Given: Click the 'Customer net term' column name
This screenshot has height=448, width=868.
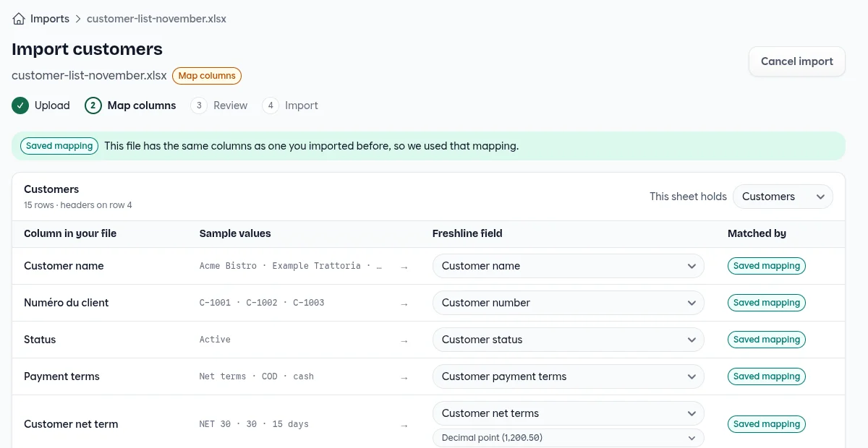Looking at the screenshot, I should click(x=71, y=424).
